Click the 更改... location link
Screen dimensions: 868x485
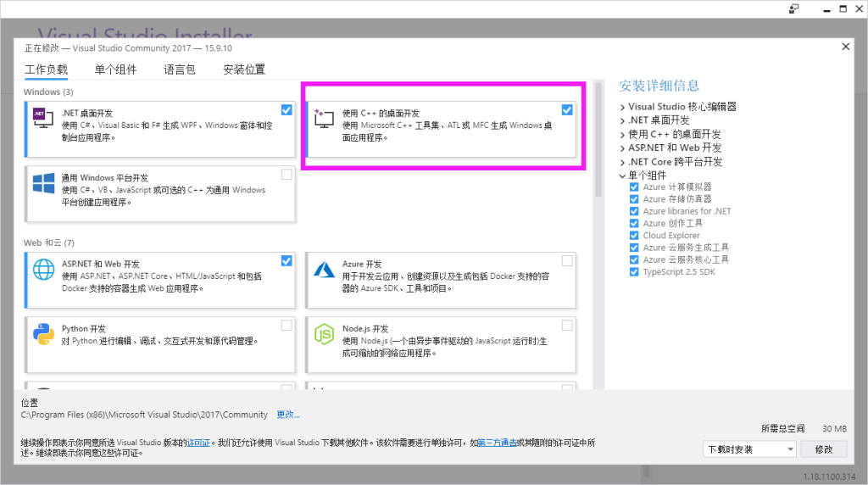288,415
